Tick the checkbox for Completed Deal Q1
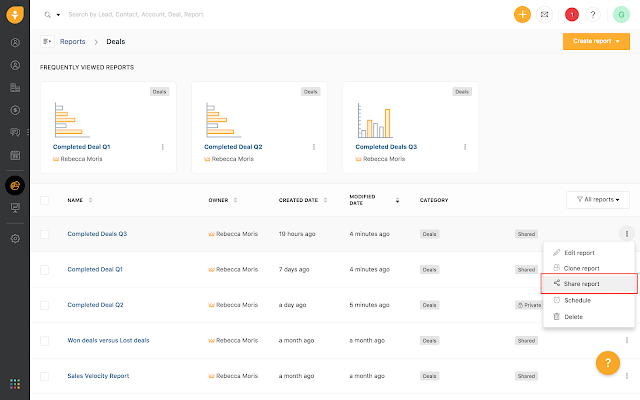Viewport: 640px width, 400px height. (x=44, y=269)
